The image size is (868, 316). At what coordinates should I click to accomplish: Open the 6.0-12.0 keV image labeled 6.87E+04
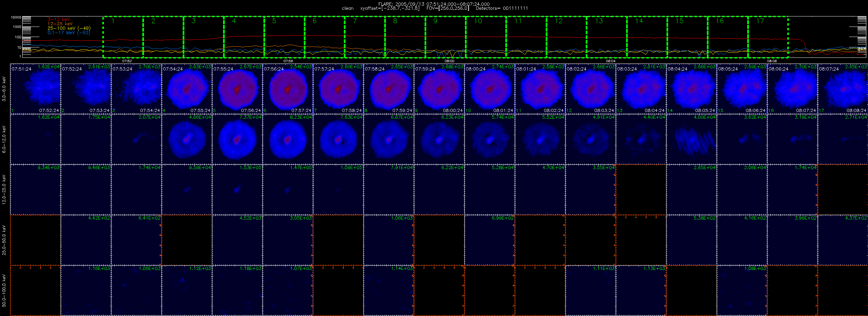(389, 139)
